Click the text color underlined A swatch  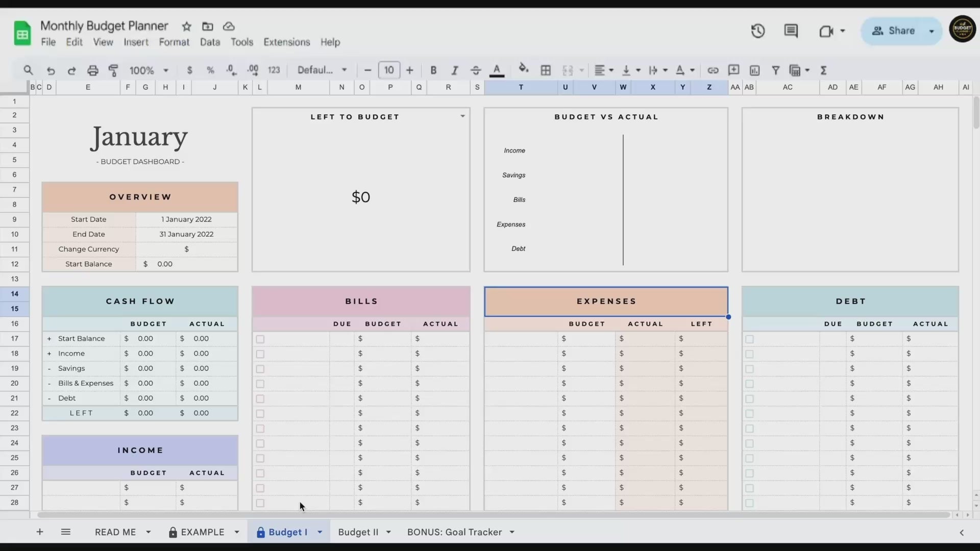click(497, 70)
